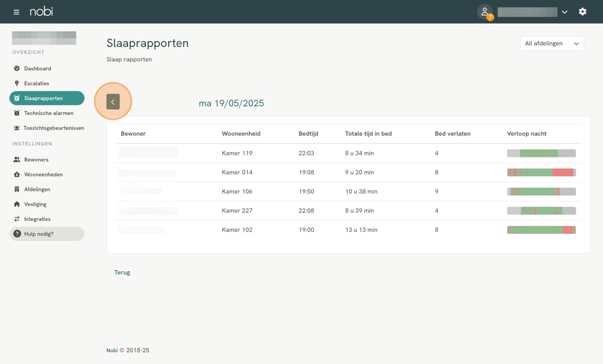
Task: Click the Vestiging house icon
Action: 17,204
